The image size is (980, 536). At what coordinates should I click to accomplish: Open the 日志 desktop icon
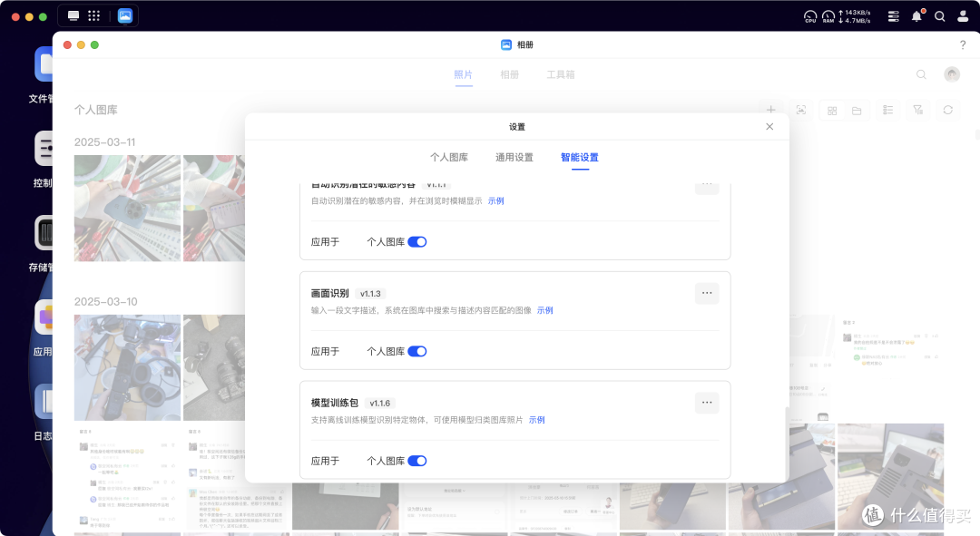pos(44,402)
